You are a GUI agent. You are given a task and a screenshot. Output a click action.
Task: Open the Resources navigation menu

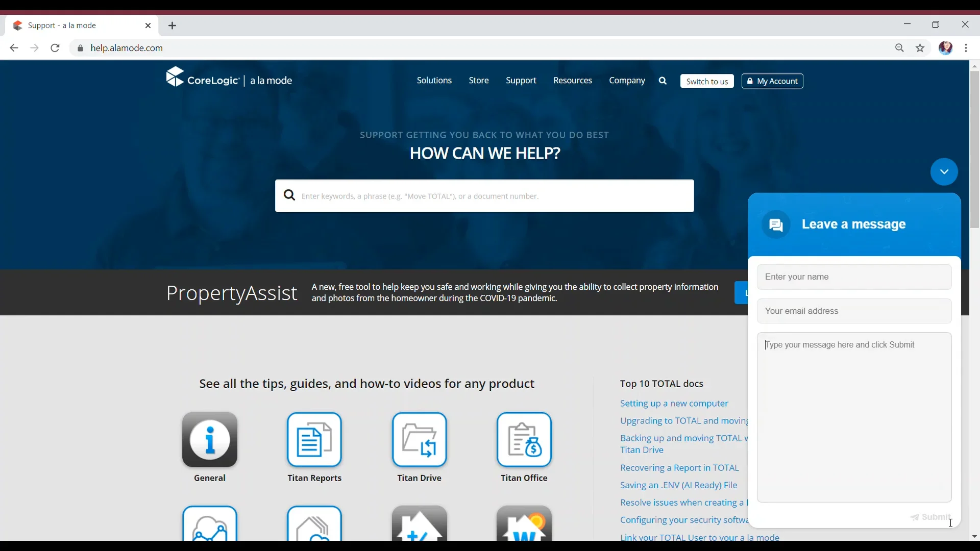coord(573,81)
